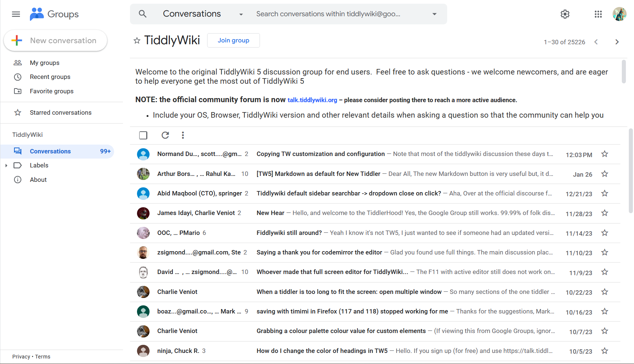Go to the previous page of conversations

[x=596, y=42]
